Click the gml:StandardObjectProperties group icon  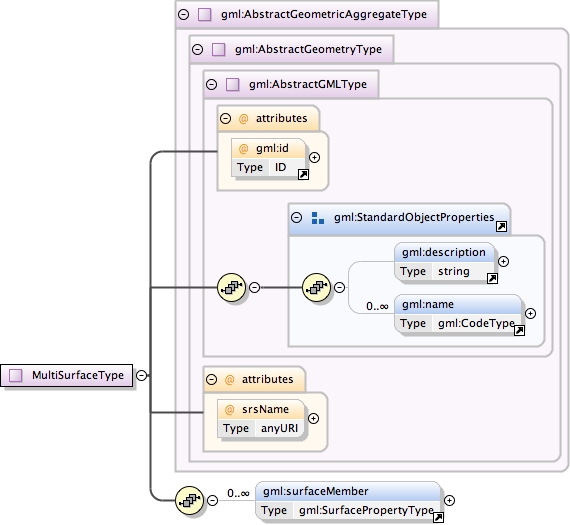coord(318,218)
